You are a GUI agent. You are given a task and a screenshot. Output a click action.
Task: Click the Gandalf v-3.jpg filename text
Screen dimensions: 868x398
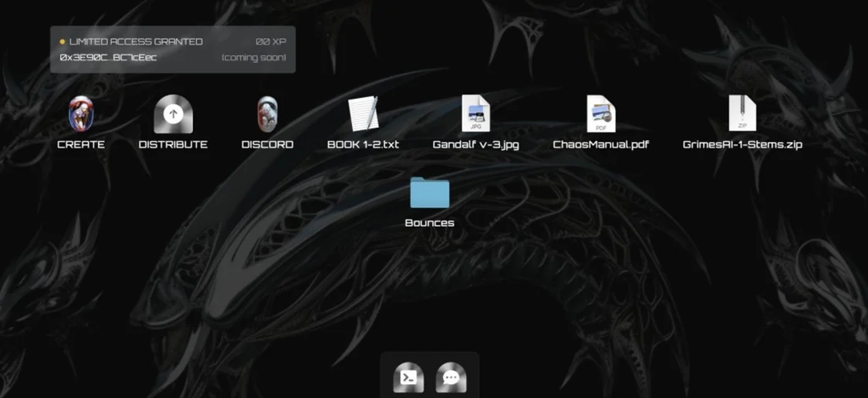(x=476, y=144)
